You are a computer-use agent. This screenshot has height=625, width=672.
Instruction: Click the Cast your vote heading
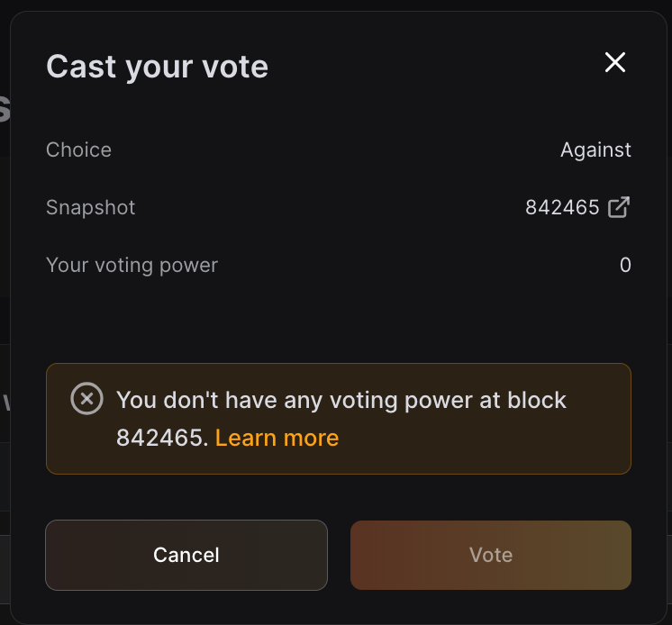157,67
